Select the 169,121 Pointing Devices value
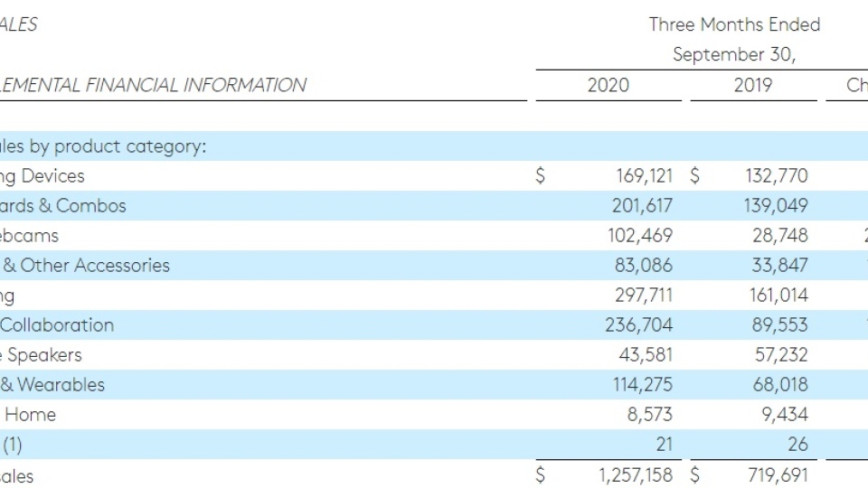 642,176
